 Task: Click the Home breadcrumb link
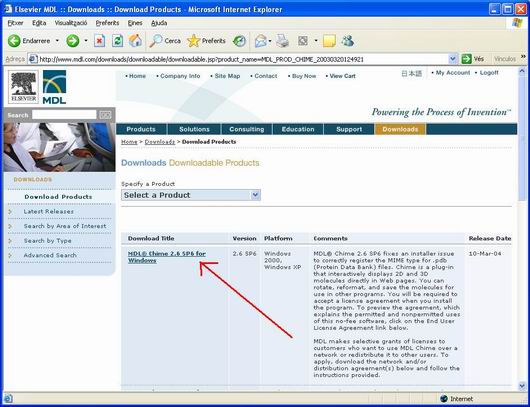click(129, 142)
